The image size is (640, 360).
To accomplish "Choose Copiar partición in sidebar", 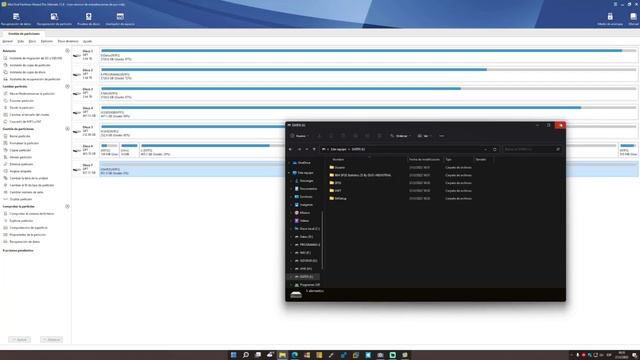I will (17, 150).
